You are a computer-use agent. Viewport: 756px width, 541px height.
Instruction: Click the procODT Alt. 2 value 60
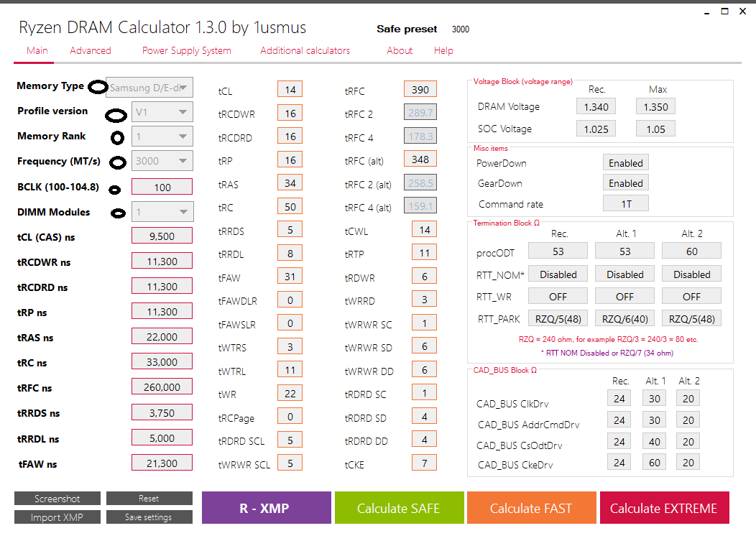click(691, 251)
